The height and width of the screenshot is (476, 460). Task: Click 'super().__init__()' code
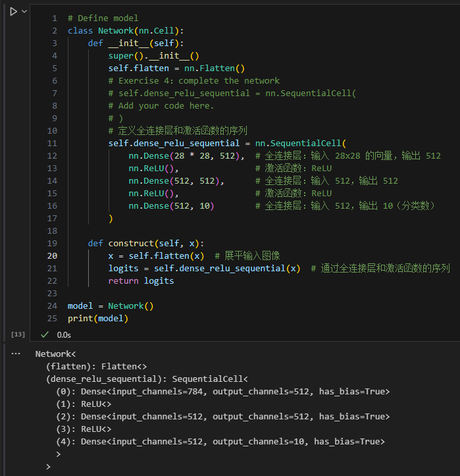click(153, 56)
